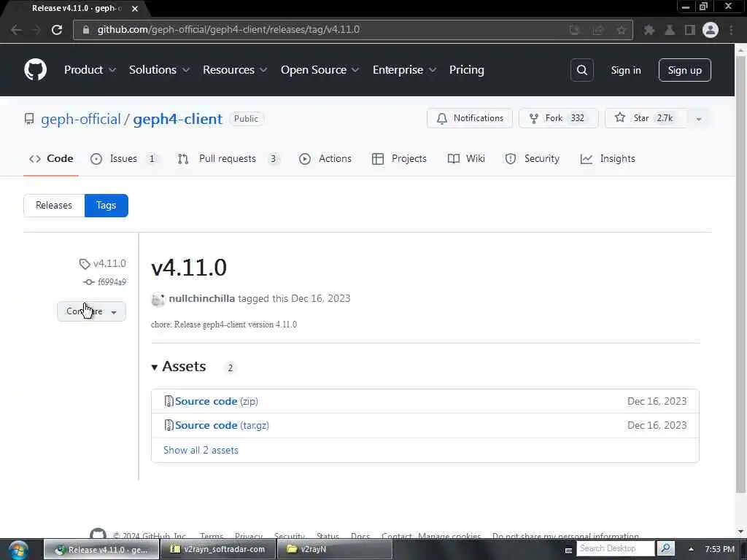747x560 pixels.
Task: Open the browser profile avatar icon
Action: click(x=710, y=30)
